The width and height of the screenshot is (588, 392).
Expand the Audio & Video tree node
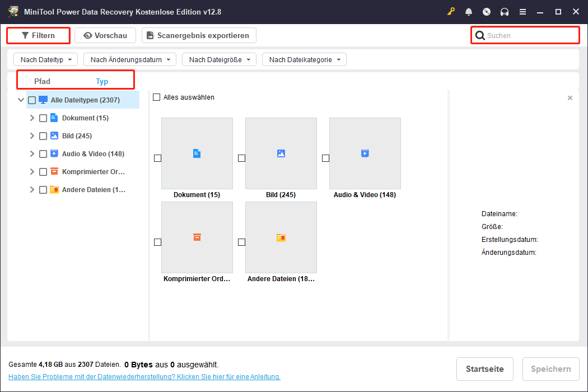pos(32,154)
